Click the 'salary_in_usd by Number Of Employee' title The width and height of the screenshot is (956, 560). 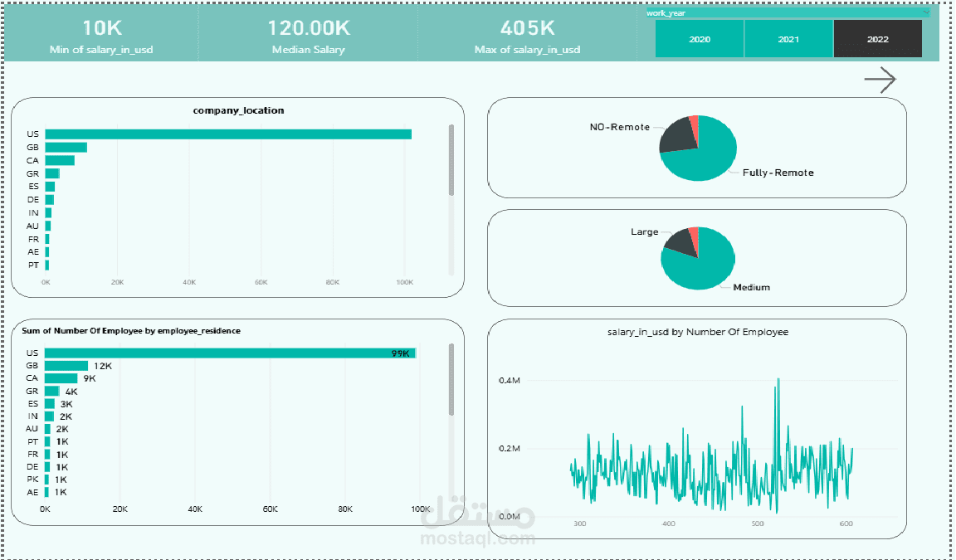(x=698, y=332)
